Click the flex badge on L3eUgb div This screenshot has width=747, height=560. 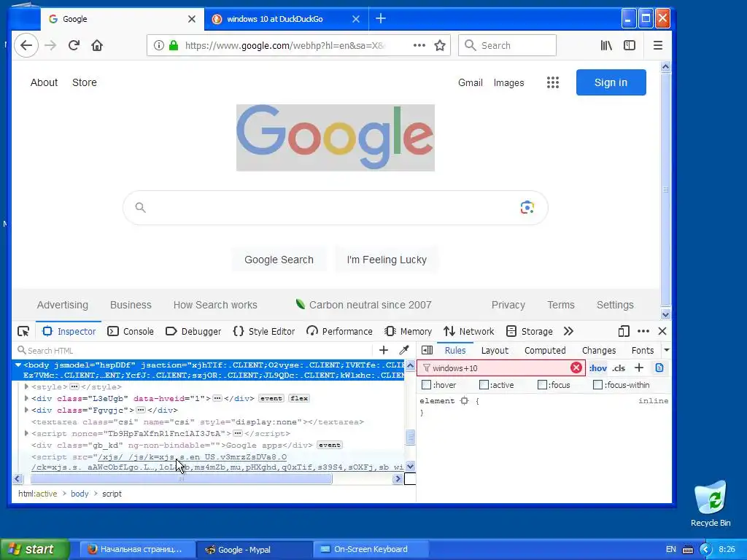tap(299, 398)
